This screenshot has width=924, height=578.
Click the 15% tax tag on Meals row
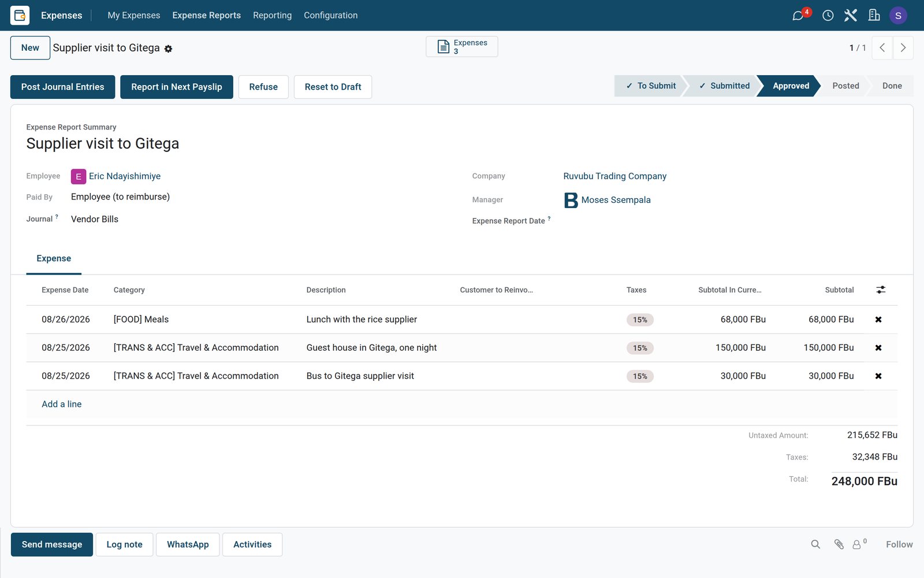[640, 320]
